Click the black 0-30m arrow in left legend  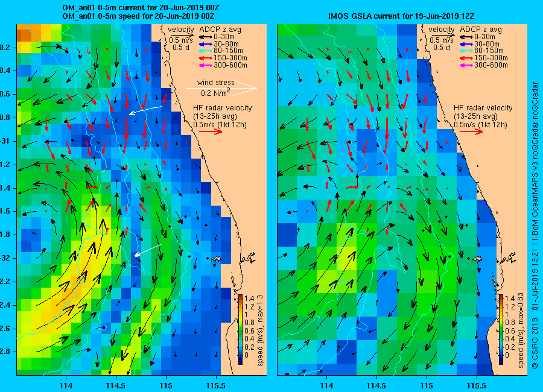click(205, 37)
